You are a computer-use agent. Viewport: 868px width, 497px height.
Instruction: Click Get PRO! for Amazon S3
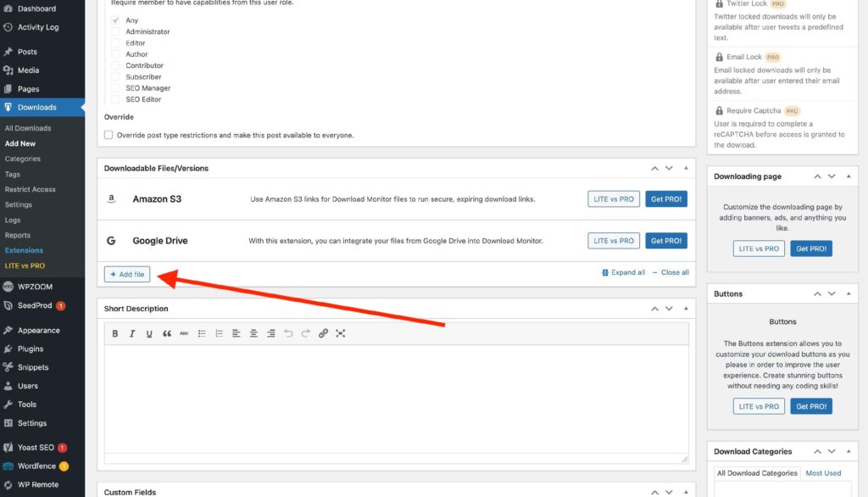click(665, 199)
